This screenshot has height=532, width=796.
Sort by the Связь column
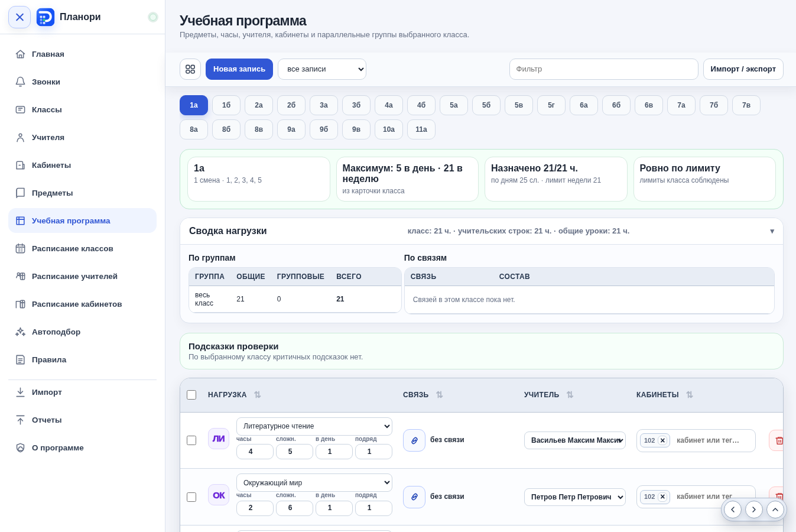[439, 395]
